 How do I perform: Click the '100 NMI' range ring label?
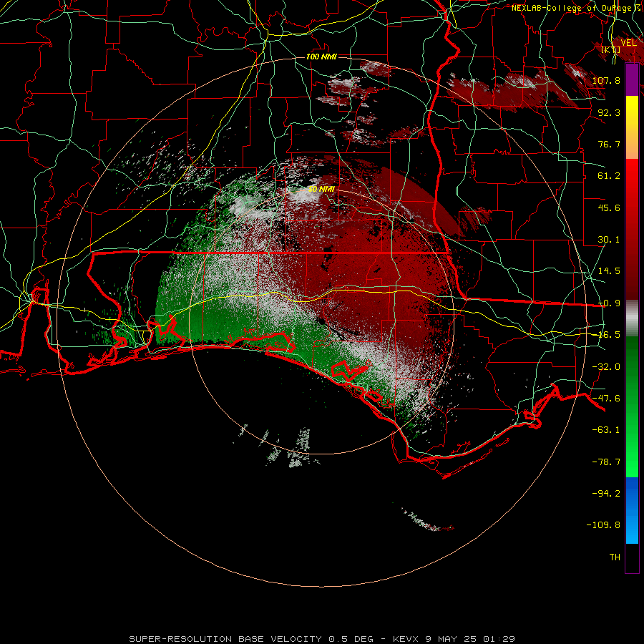click(x=321, y=57)
